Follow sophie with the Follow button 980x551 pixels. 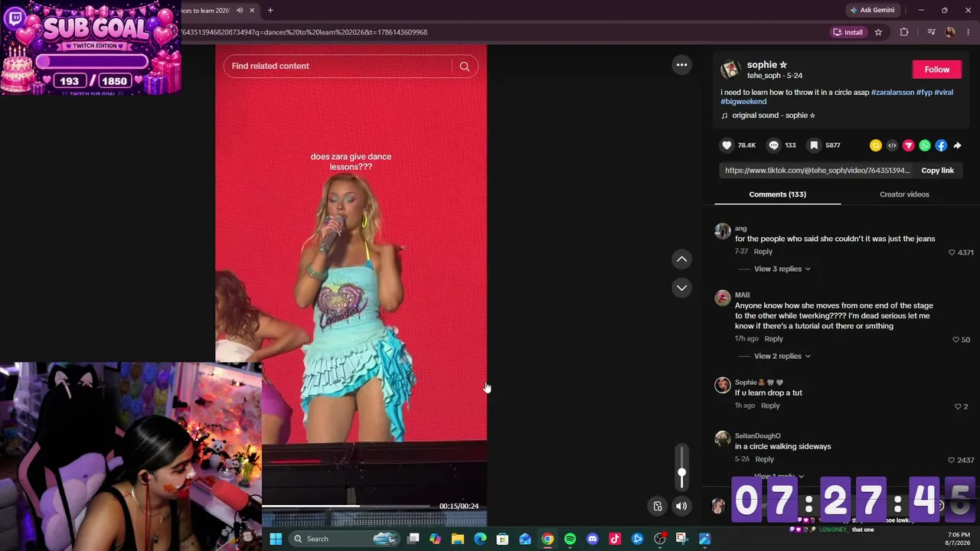(x=936, y=70)
